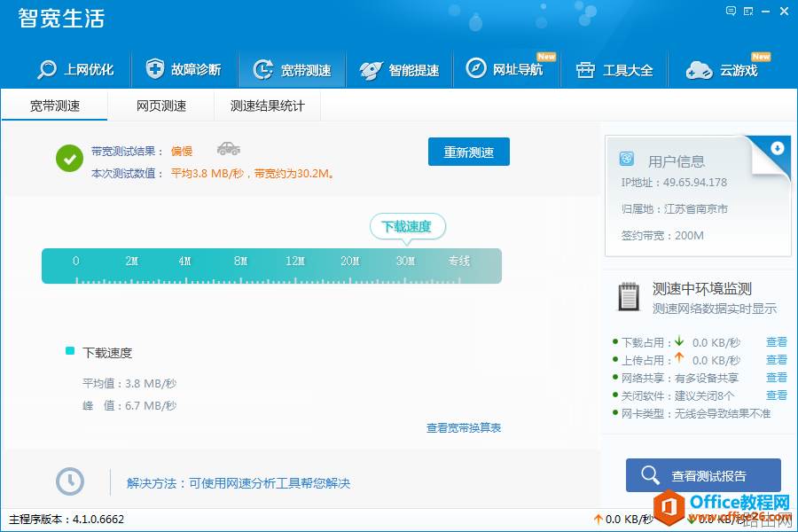This screenshot has width=798, height=532.
Task: Click the 峰值：6.7 MB/秒 text
Action: [129, 406]
